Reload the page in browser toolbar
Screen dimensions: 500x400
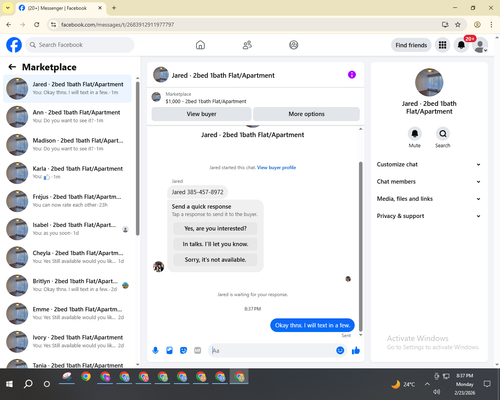[37, 24]
